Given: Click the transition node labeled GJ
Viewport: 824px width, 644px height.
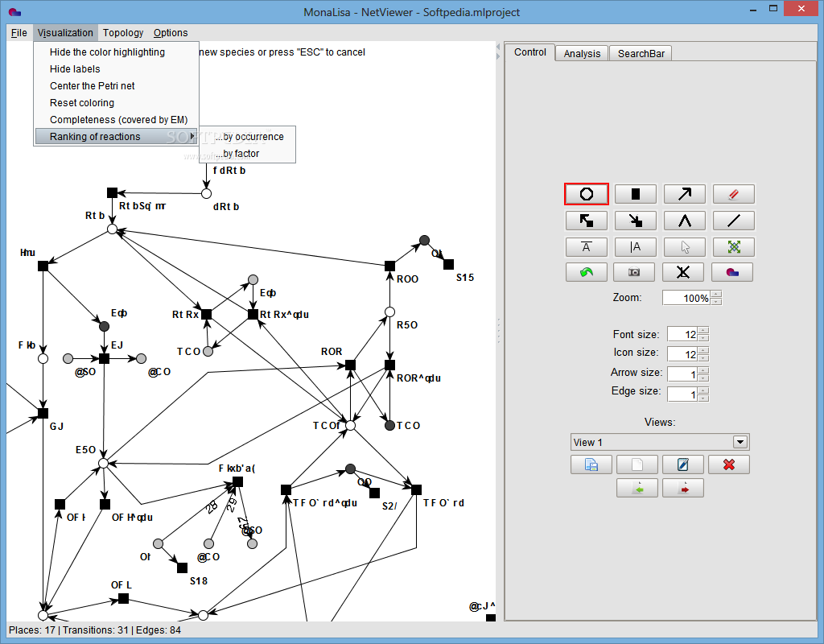Looking at the screenshot, I should click(43, 413).
